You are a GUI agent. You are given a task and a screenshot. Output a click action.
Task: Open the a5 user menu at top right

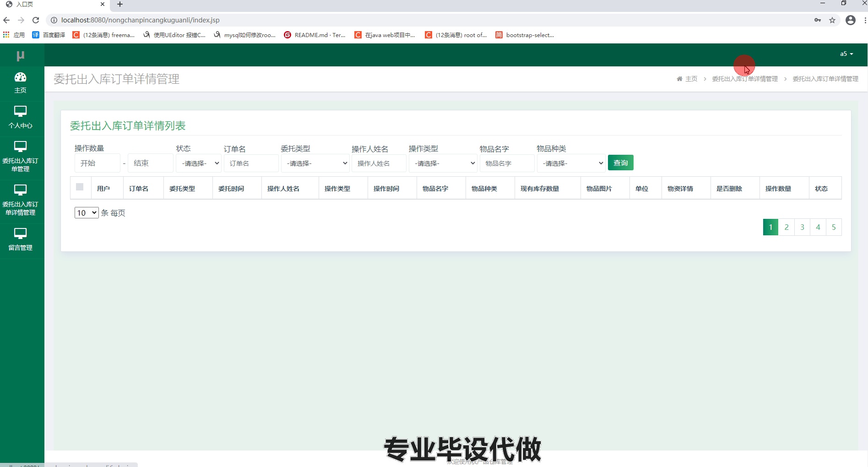click(846, 54)
